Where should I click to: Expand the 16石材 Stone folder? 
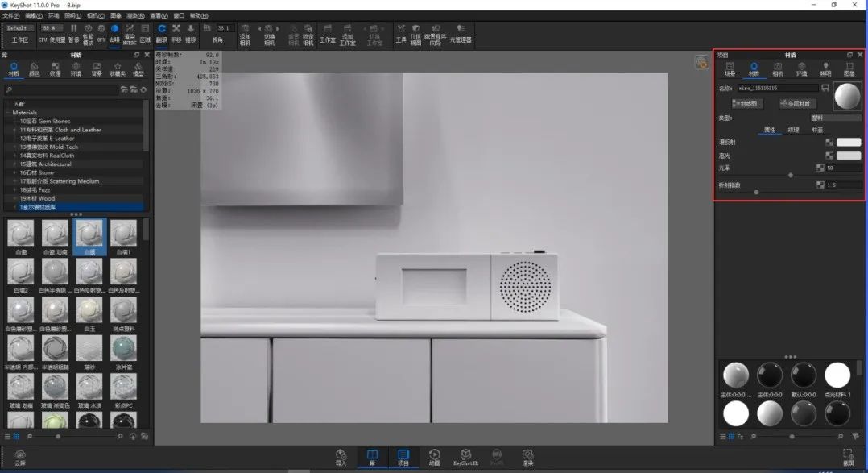(36, 172)
